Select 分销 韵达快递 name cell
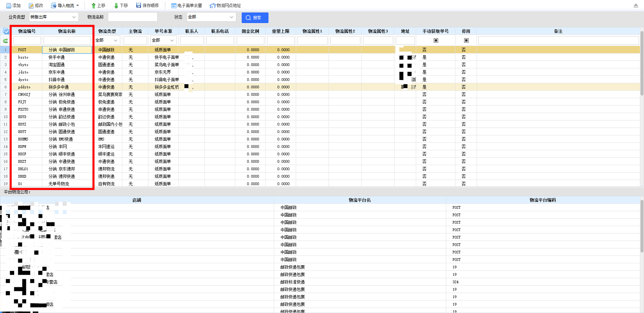The image size is (644, 313). (x=67, y=117)
